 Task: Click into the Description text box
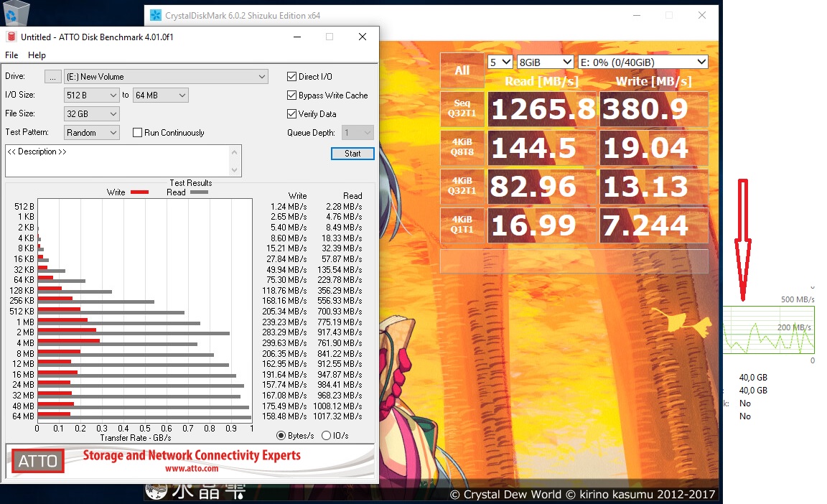(118, 161)
